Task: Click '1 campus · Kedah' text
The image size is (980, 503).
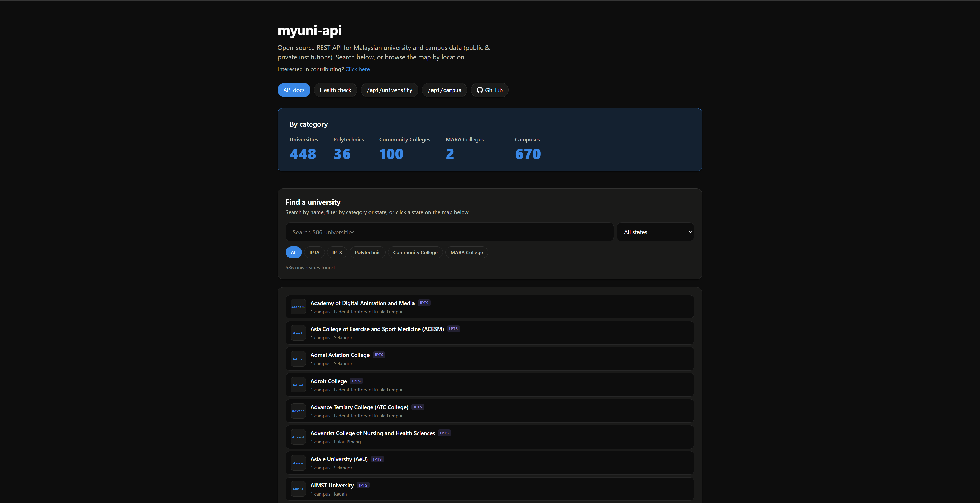Action: point(329,494)
